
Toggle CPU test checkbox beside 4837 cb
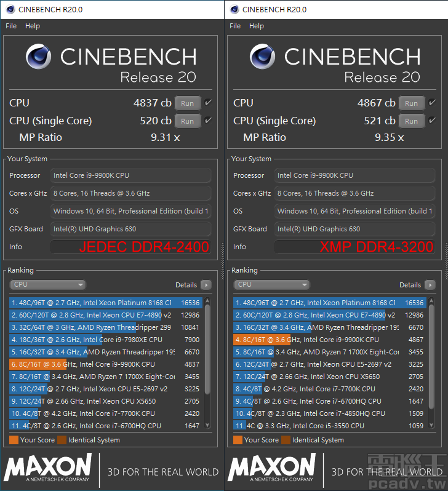[x=208, y=103]
